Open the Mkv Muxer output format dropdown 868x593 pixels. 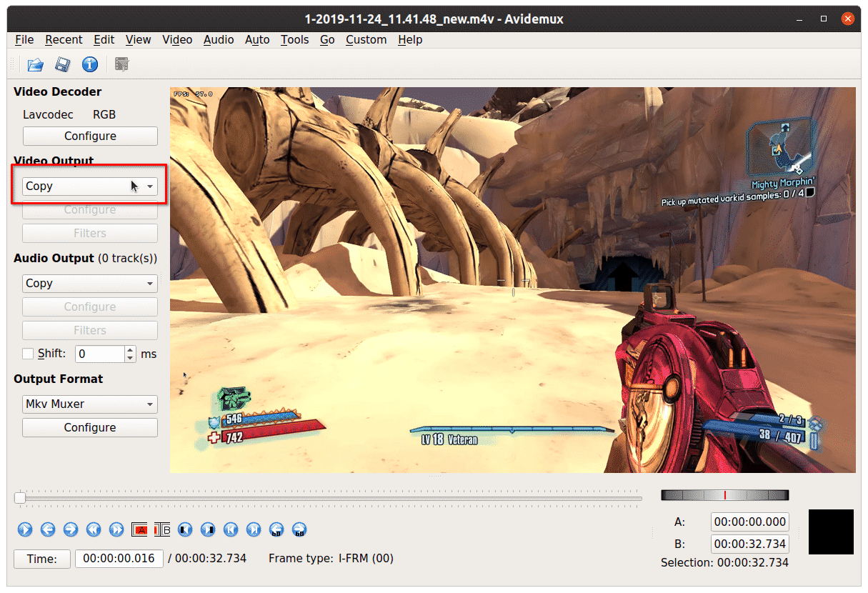coord(90,404)
